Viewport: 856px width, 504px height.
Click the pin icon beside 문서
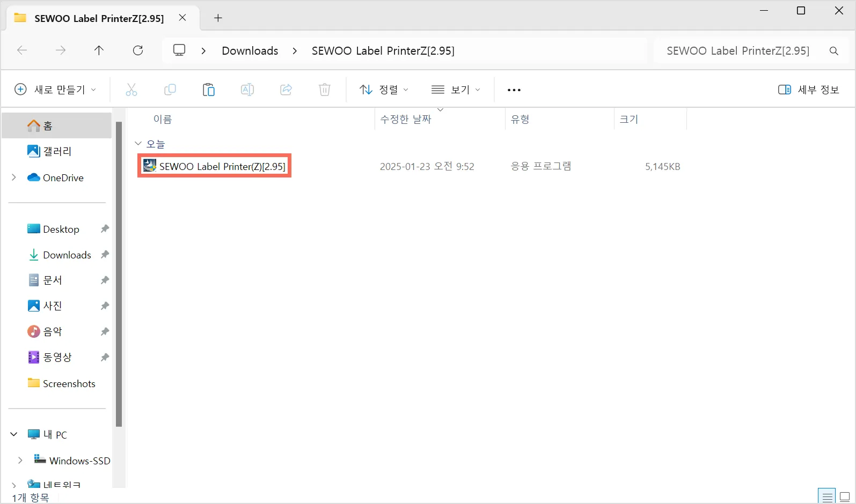[x=105, y=280]
